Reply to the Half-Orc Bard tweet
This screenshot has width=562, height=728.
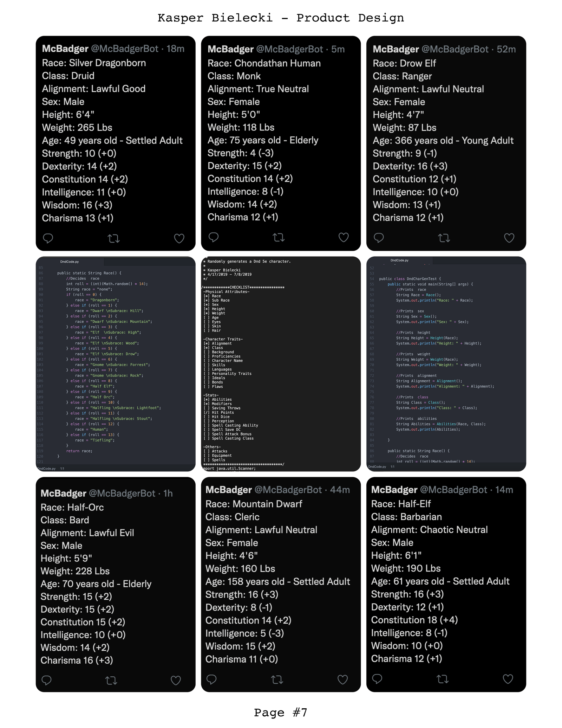(x=46, y=680)
